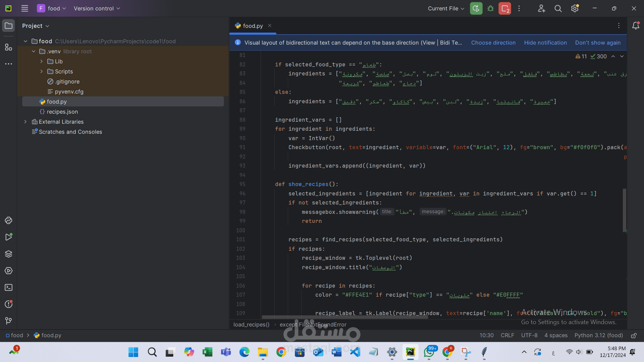Open the Python Console tool window

[x=8, y=220]
